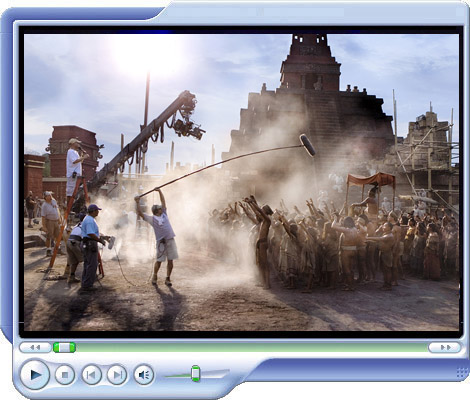Skip to the previous track button
Viewport: 470px width, 400px height.
[x=91, y=375]
